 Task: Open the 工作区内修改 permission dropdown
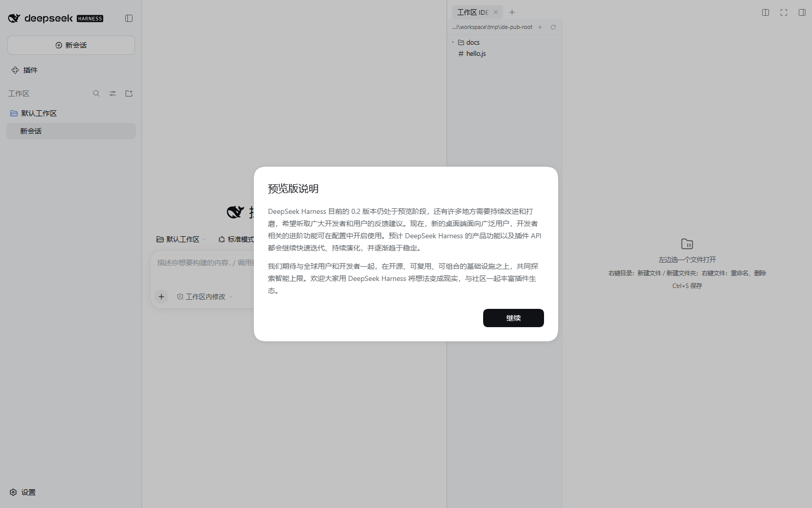205,297
